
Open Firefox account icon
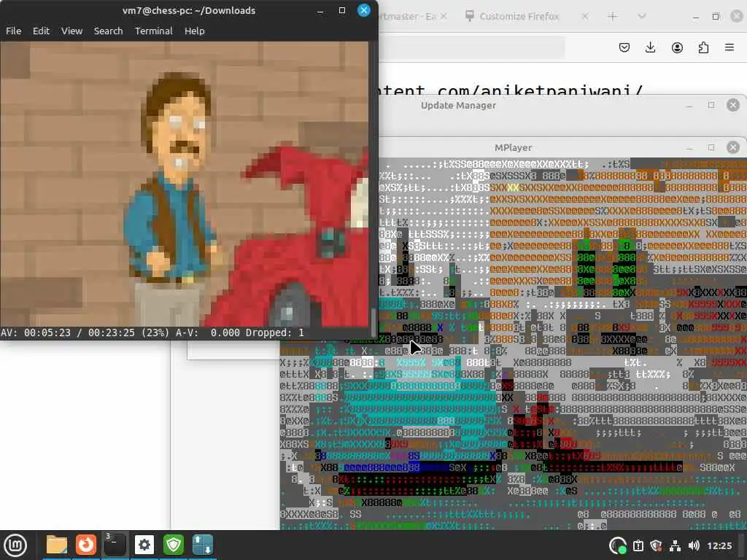[x=677, y=47]
